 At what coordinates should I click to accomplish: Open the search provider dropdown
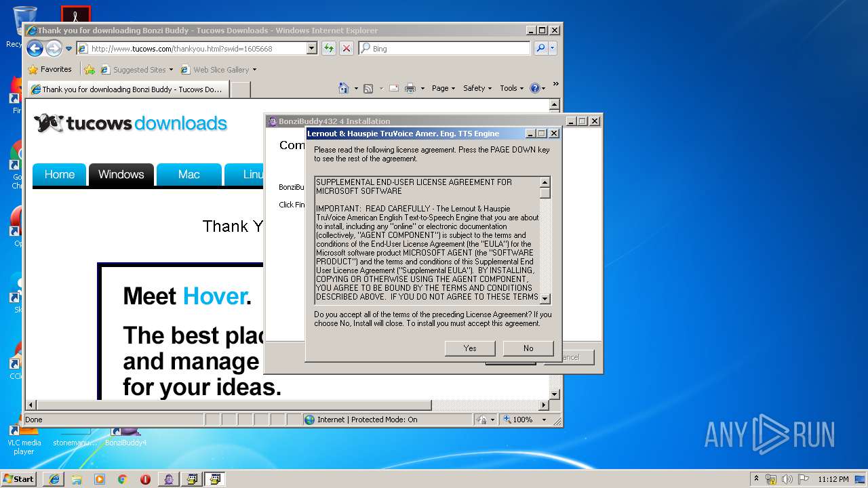[x=553, y=48]
